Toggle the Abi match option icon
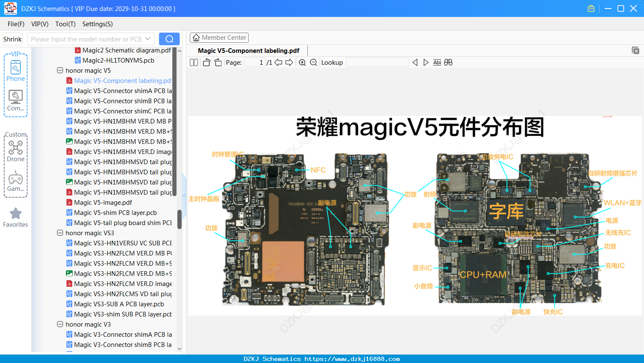644x363 pixels. pos(437,63)
